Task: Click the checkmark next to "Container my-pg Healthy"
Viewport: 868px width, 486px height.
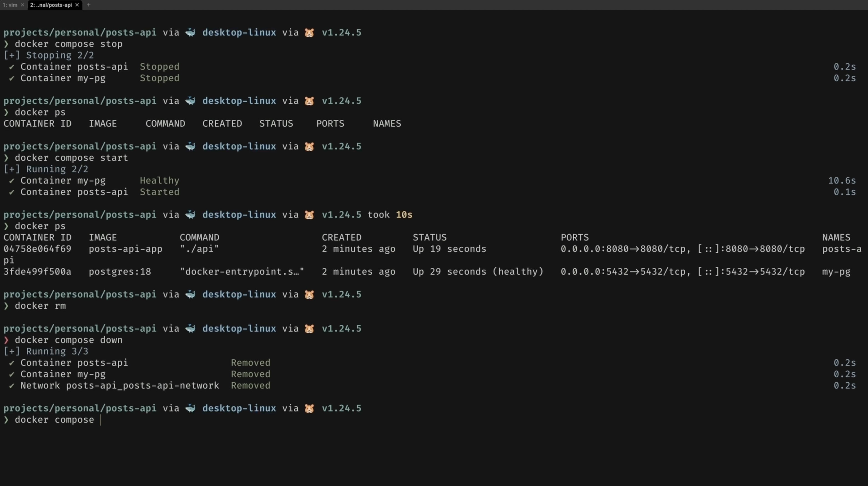Action: pos(12,181)
